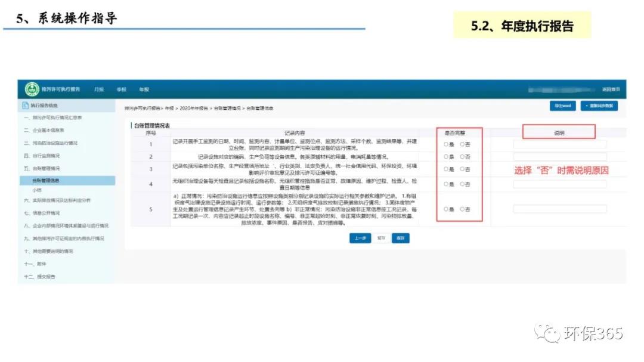Select 是 radio for record row 5
This screenshot has width=644, height=362.
[x=446, y=209]
